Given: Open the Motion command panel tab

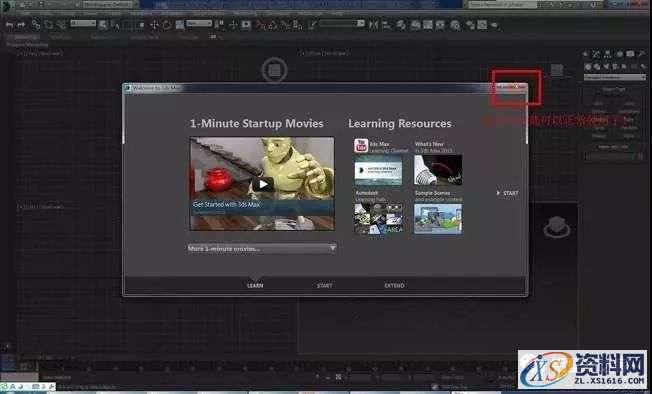Looking at the screenshot, I should (x=620, y=54).
